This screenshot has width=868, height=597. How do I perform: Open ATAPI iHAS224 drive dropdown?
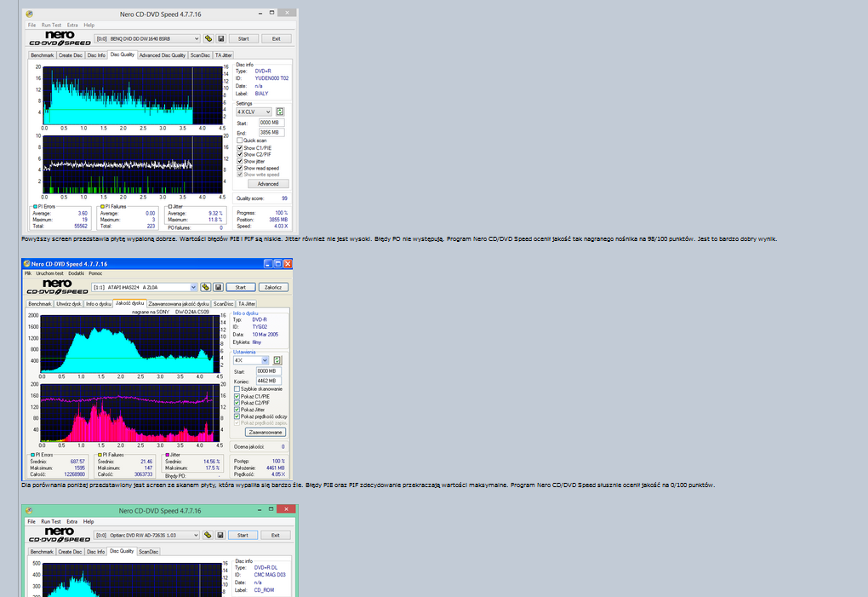pos(145,287)
